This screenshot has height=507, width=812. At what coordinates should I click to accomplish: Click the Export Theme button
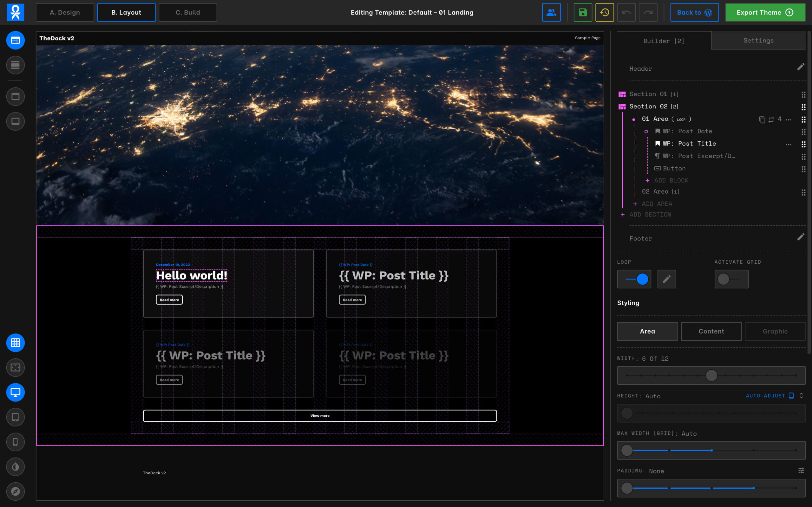(x=765, y=12)
